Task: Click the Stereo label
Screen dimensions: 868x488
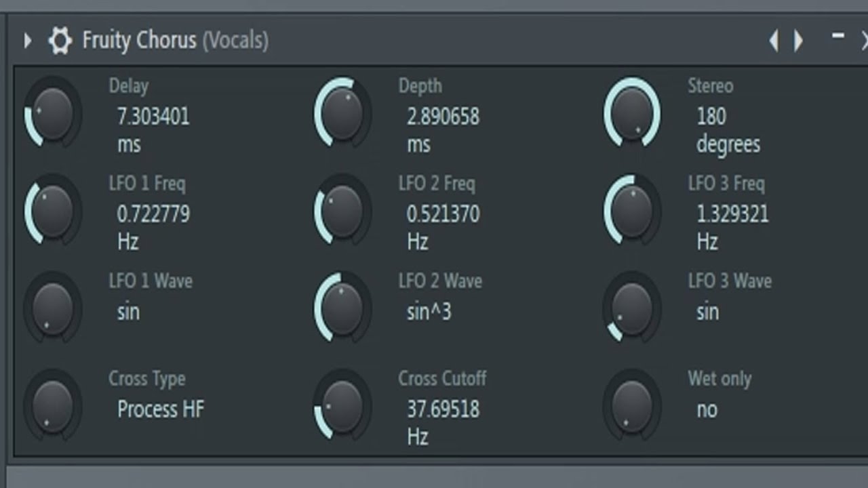Action: coord(710,86)
